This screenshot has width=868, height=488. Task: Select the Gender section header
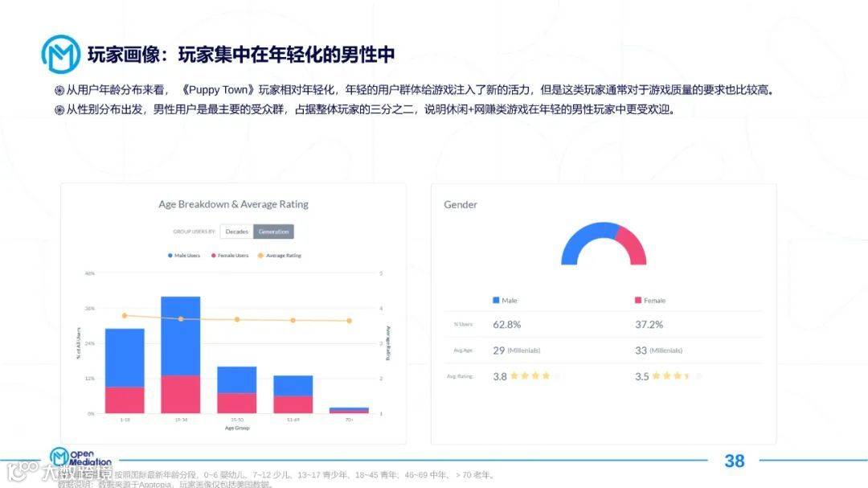(460, 204)
